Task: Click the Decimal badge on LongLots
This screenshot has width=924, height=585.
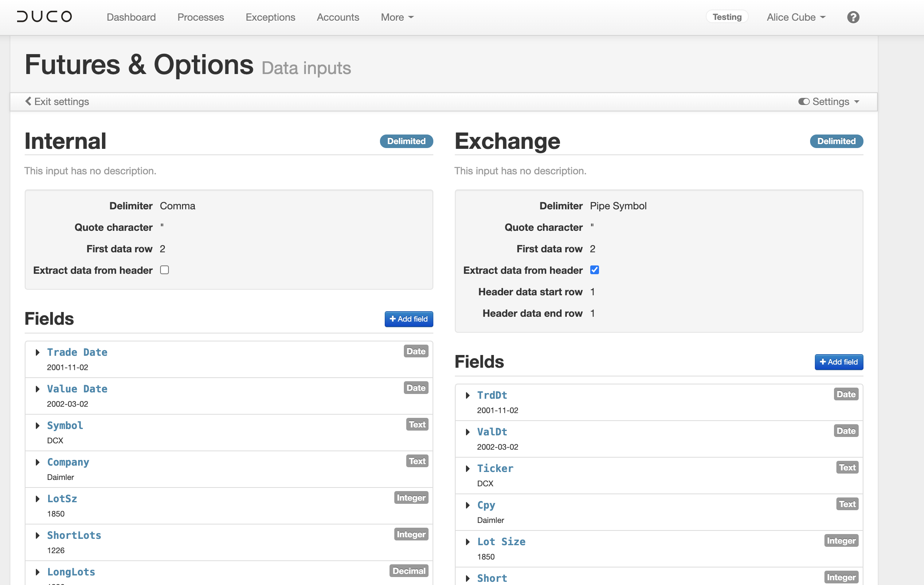Action: click(409, 571)
